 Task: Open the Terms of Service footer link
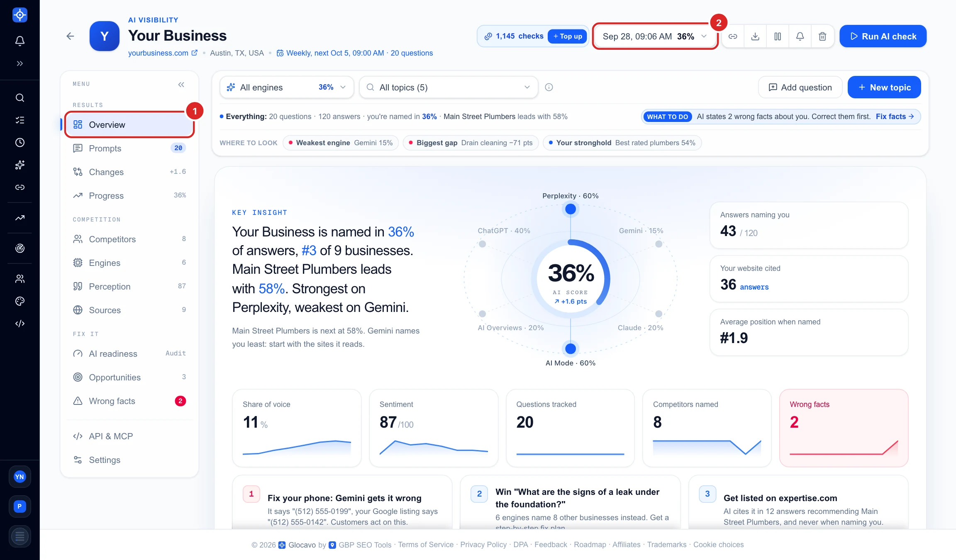tap(426, 545)
